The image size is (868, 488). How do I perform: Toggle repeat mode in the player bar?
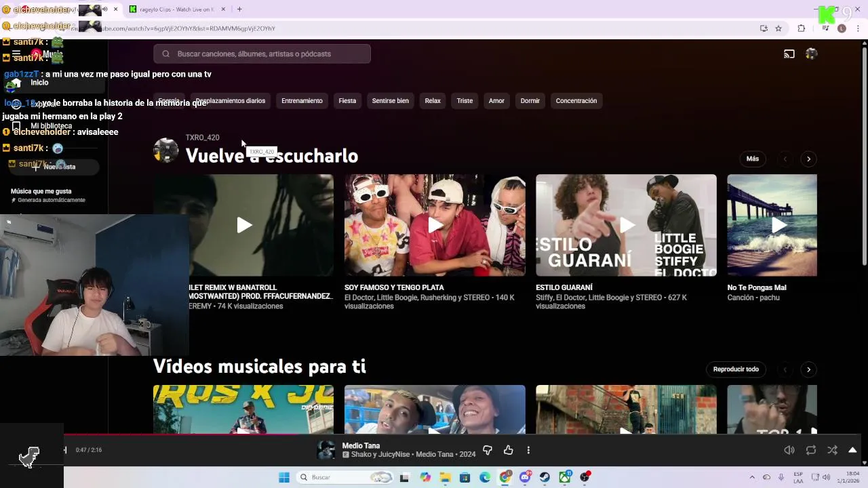tap(810, 450)
